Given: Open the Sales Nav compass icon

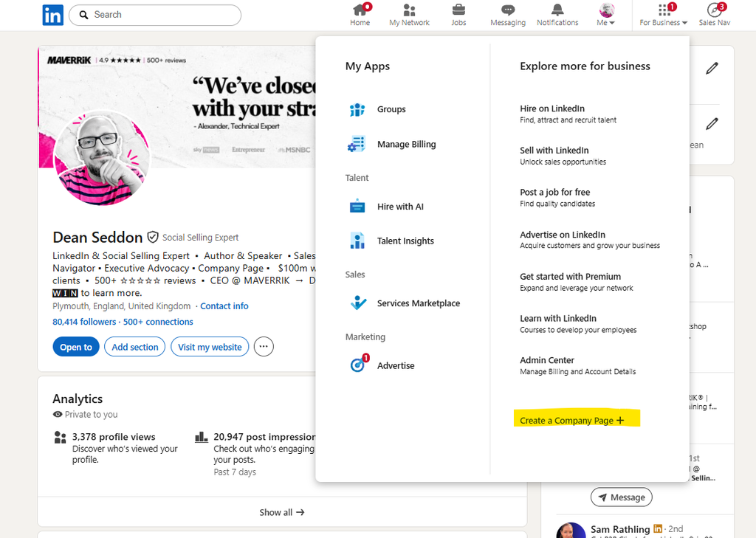Looking at the screenshot, I should 714,10.
